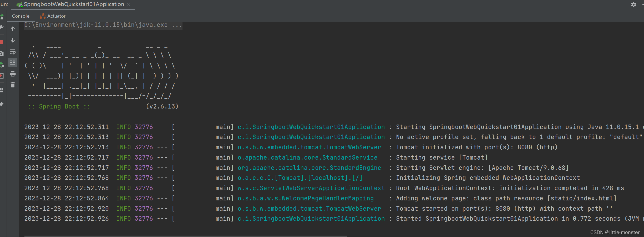Clear console with the trash icon
This screenshot has height=237, width=644.
pos(13,85)
